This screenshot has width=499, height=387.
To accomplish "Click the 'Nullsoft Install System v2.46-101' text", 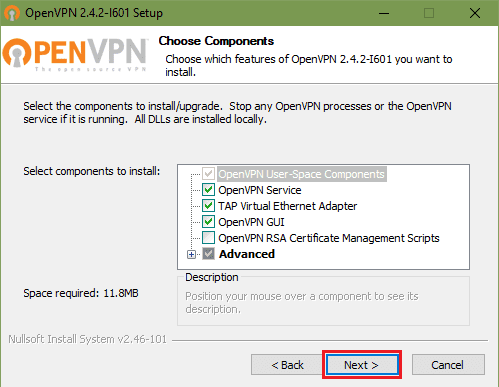I will 87,339.
